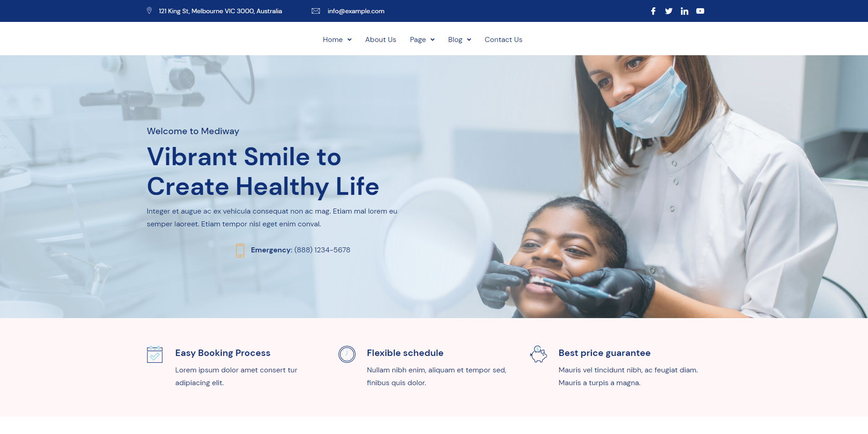Click the piggy bank price icon
This screenshot has height=434, width=868.
(539, 354)
